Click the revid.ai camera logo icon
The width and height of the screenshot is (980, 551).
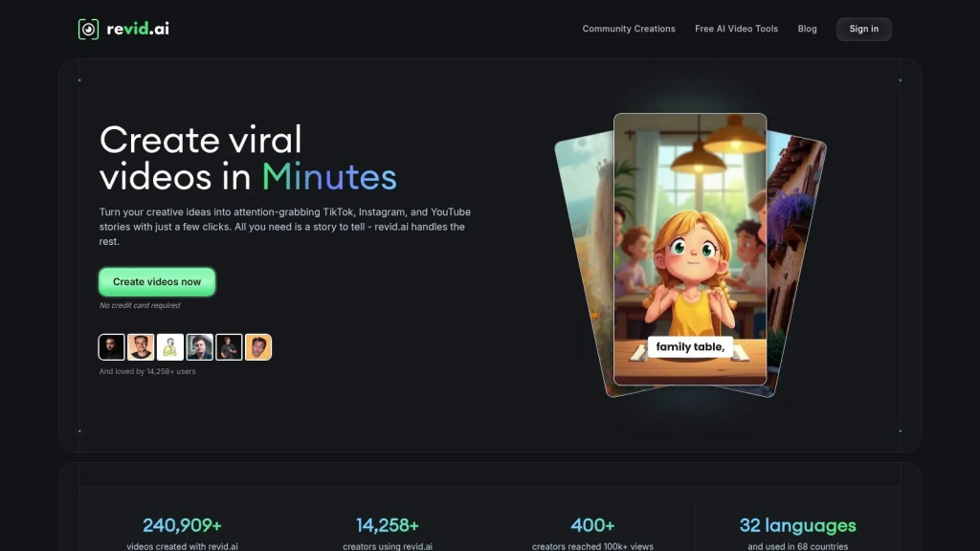[88, 29]
